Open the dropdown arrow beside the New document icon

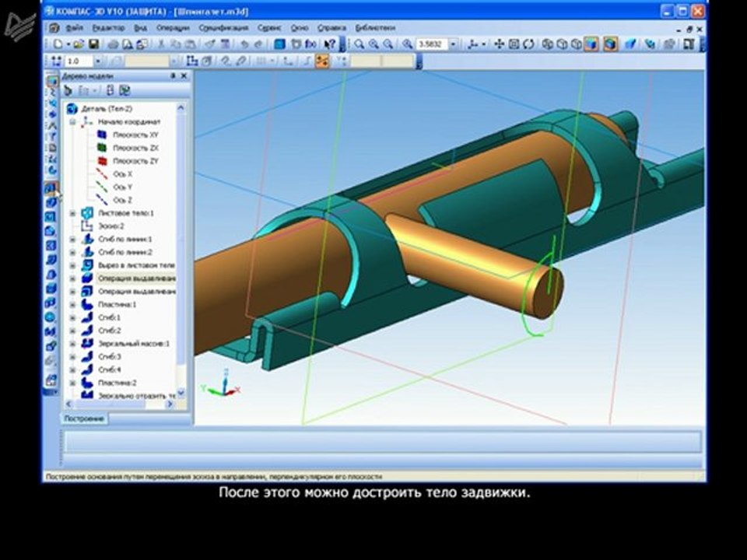(x=68, y=44)
